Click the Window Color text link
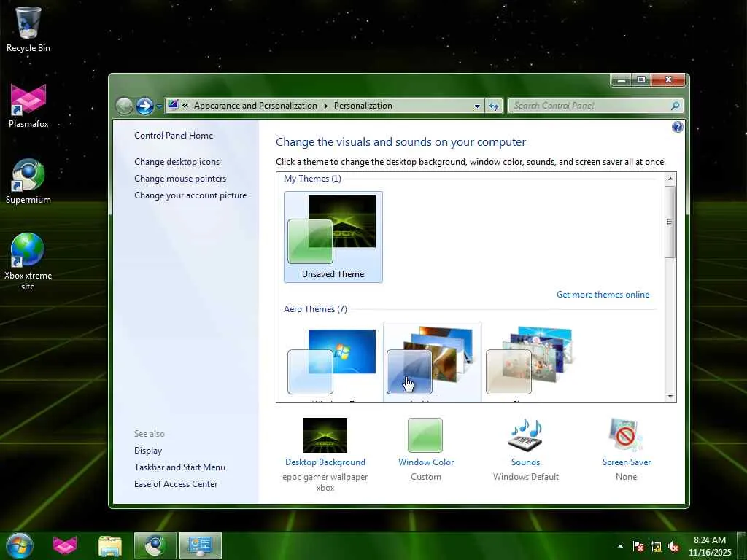Image resolution: width=747 pixels, height=560 pixels. pos(426,462)
